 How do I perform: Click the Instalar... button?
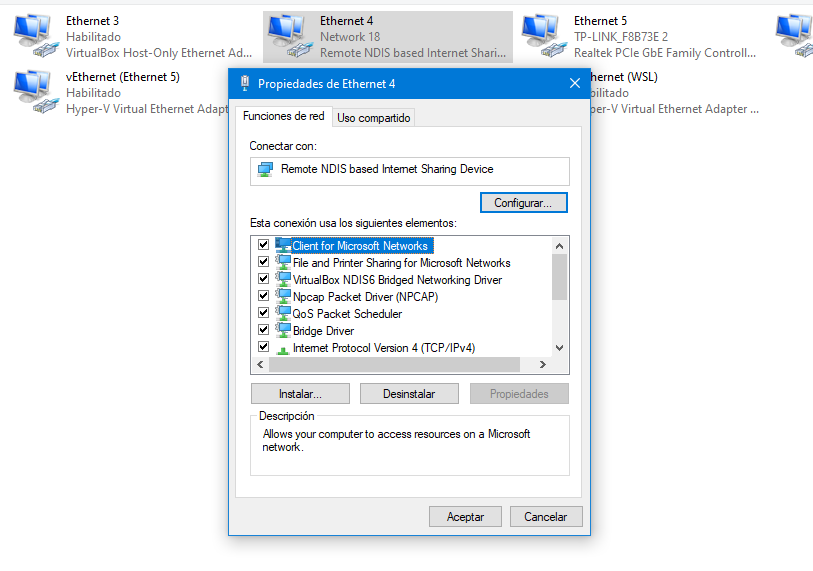coord(300,394)
